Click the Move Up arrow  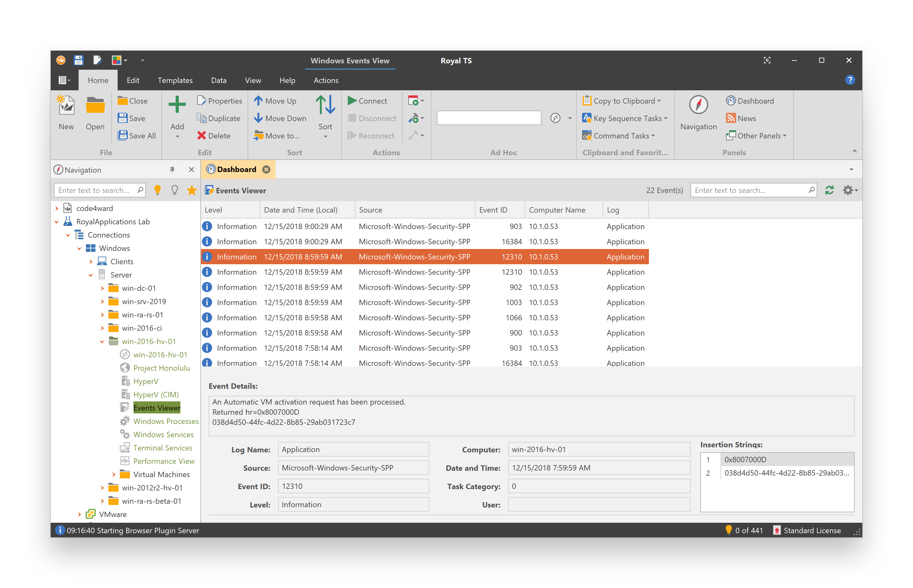(258, 101)
